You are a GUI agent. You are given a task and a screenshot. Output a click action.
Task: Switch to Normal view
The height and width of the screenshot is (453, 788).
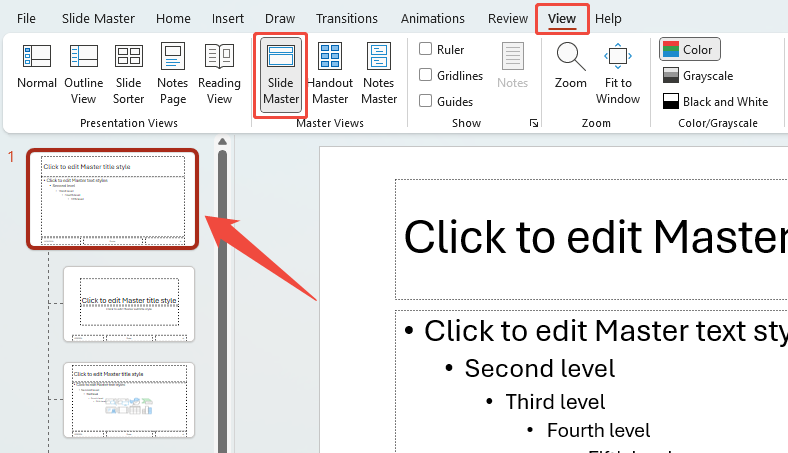[x=37, y=68]
